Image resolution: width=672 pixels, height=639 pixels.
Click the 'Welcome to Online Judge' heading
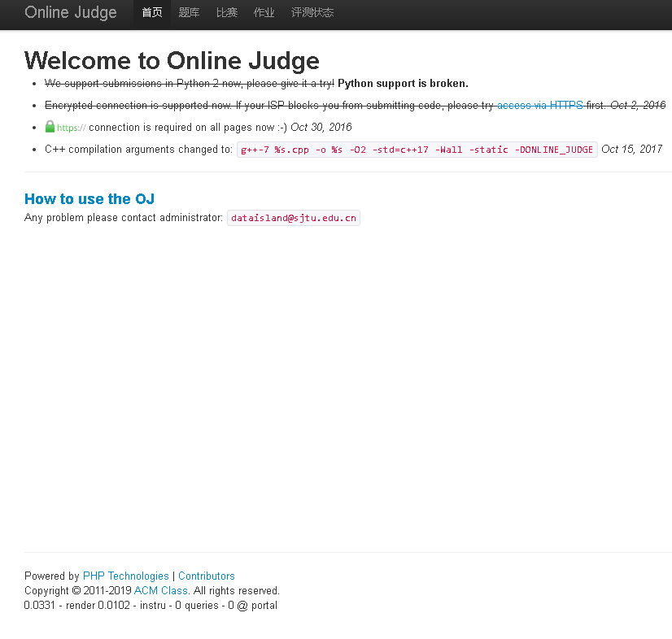[x=172, y=60]
